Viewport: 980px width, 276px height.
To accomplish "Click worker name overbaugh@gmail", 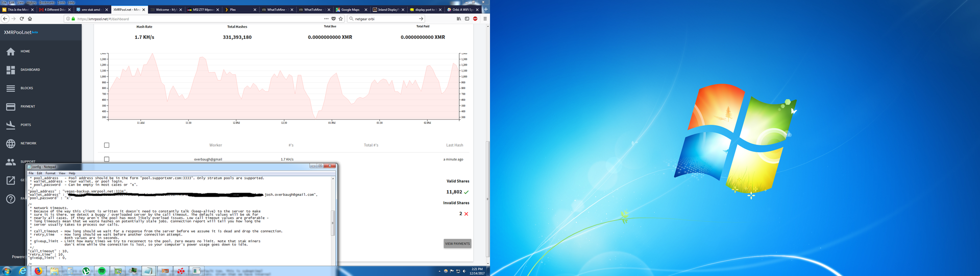I will (x=208, y=159).
